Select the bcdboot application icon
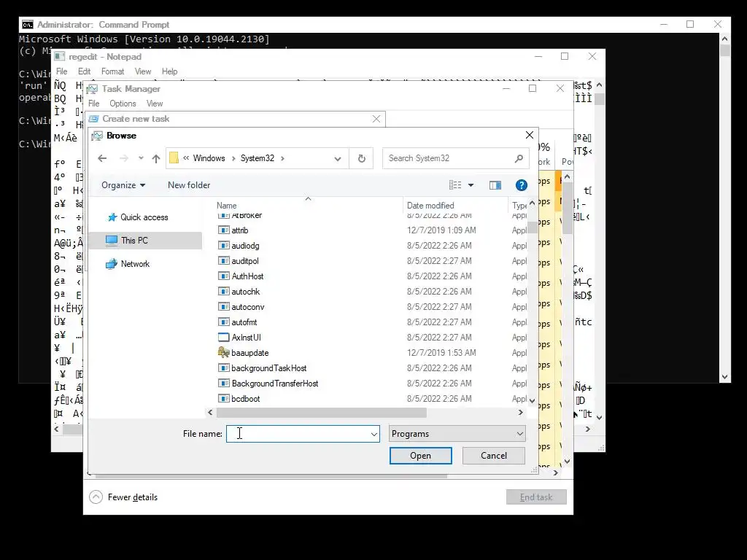Viewport: 747px width, 560px height. 223,399
